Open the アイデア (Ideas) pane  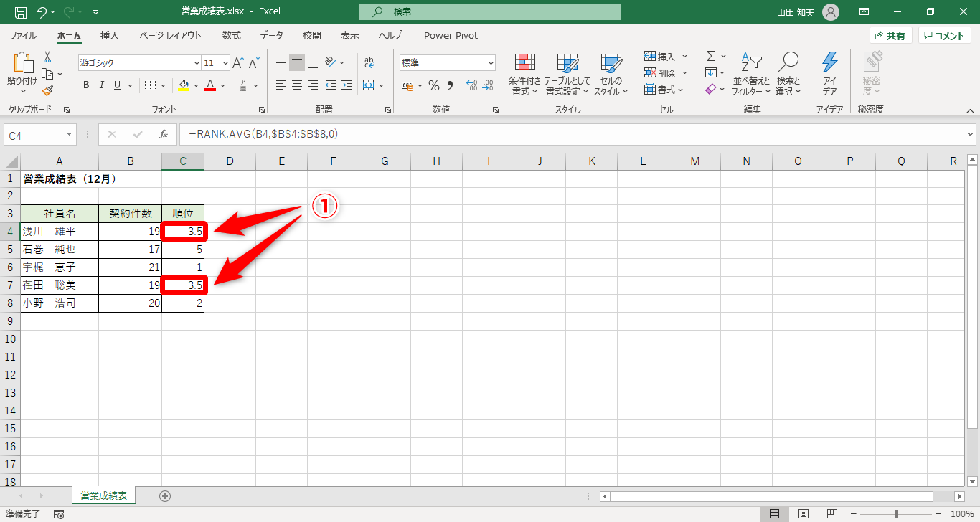pos(829,74)
